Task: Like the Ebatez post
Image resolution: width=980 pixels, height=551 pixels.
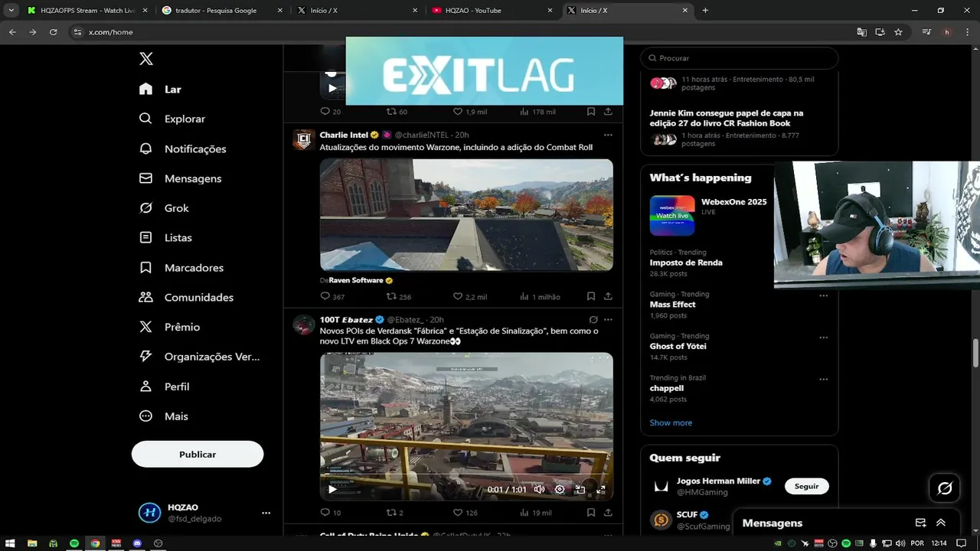Action: 465,513
